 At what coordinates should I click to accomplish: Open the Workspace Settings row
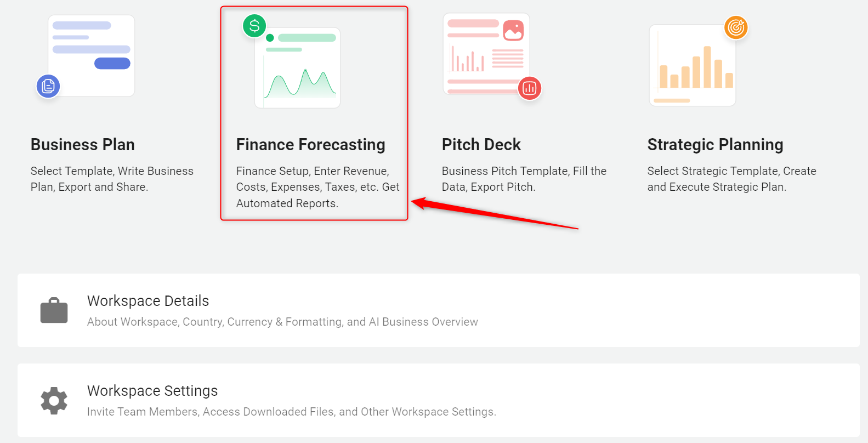click(x=438, y=400)
